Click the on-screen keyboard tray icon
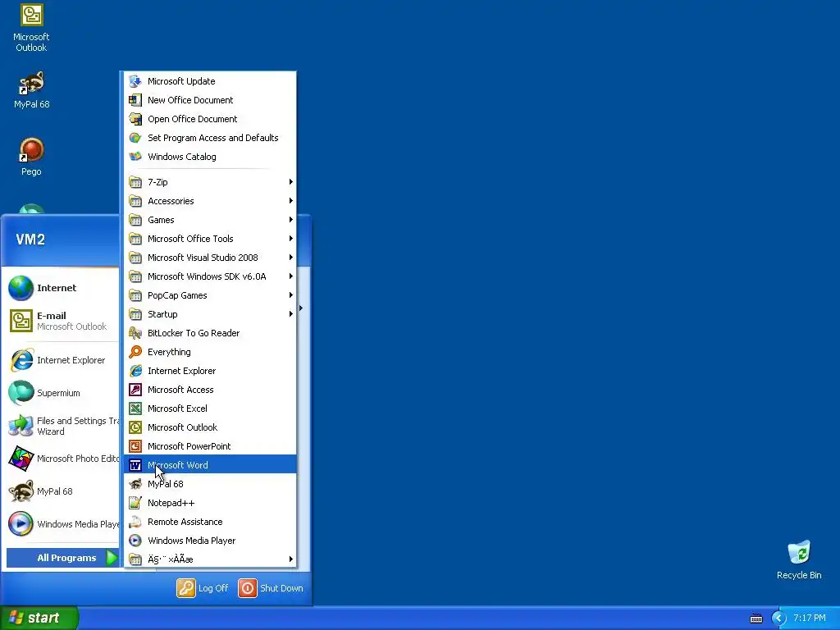This screenshot has height=630, width=840. click(756, 619)
